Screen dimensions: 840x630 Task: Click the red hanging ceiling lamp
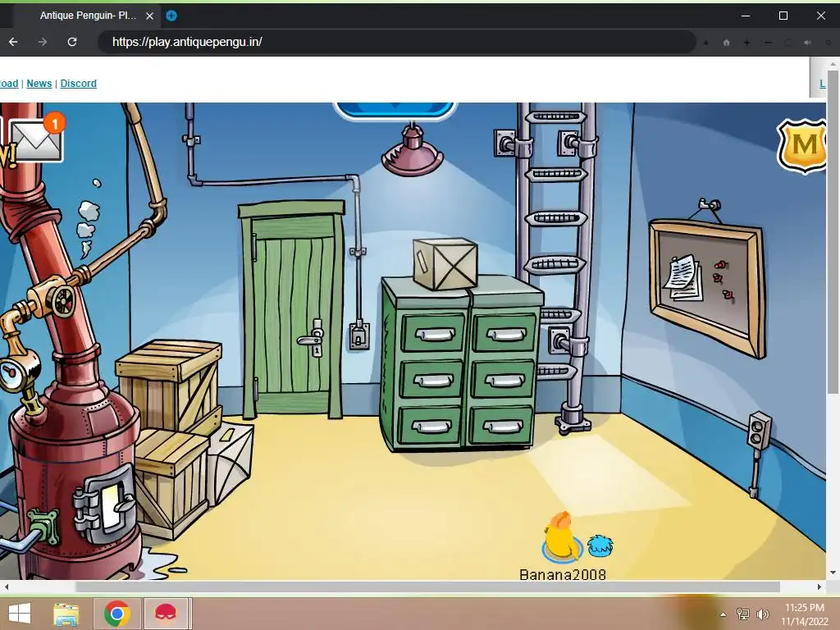(x=412, y=152)
